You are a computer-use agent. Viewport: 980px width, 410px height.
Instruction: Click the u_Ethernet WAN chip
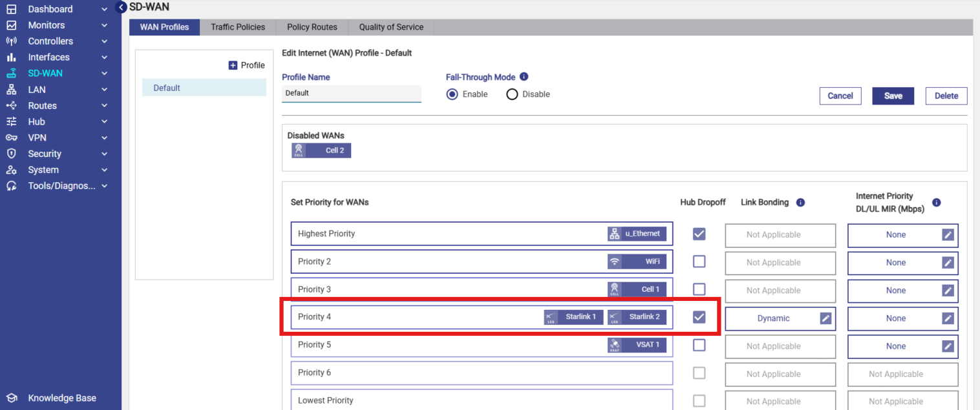tap(637, 234)
